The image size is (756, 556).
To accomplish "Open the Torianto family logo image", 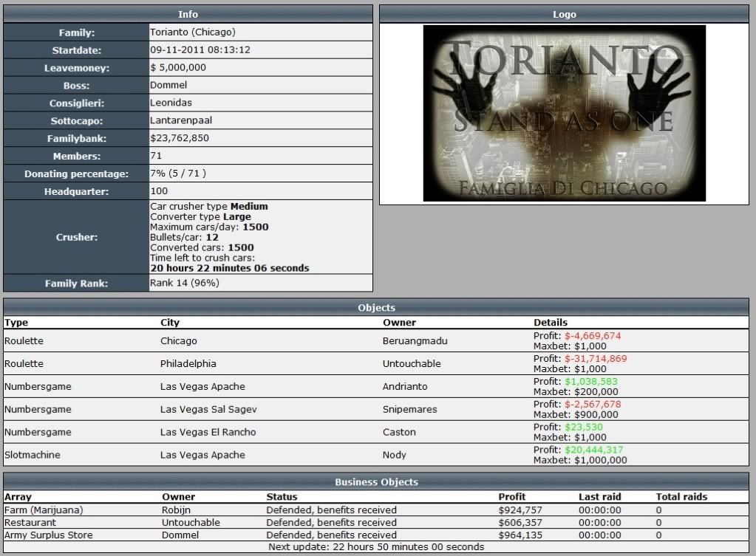I will tap(564, 113).
